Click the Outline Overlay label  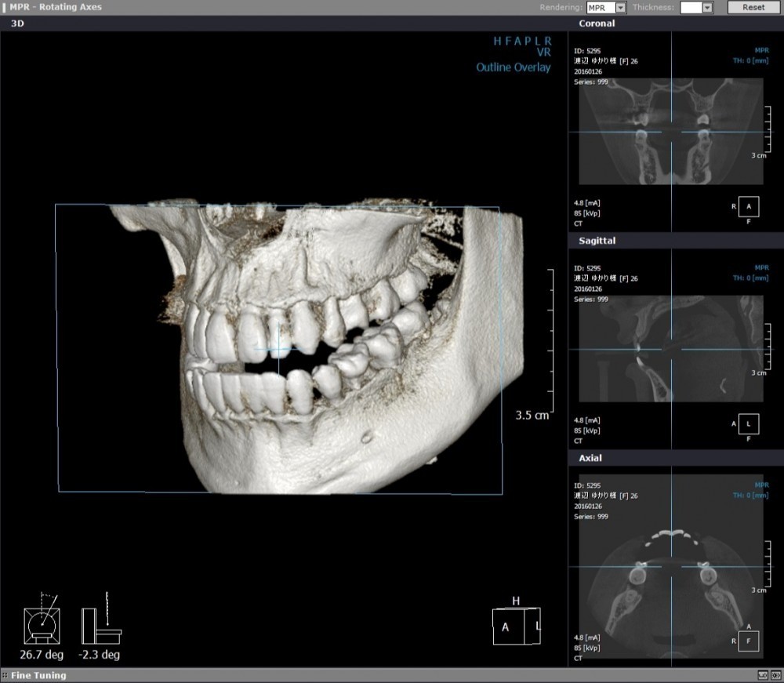click(x=513, y=67)
